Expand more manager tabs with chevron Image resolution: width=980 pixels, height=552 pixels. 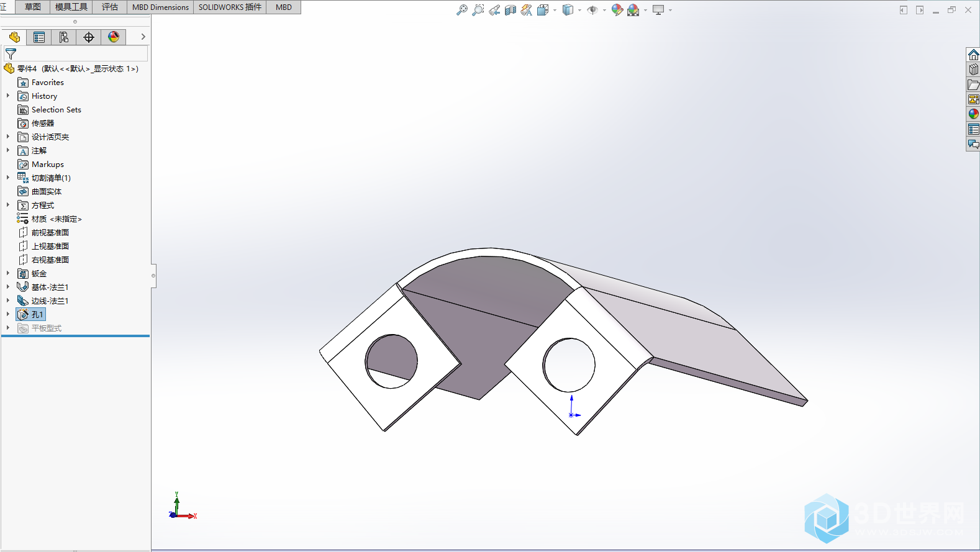(x=143, y=37)
